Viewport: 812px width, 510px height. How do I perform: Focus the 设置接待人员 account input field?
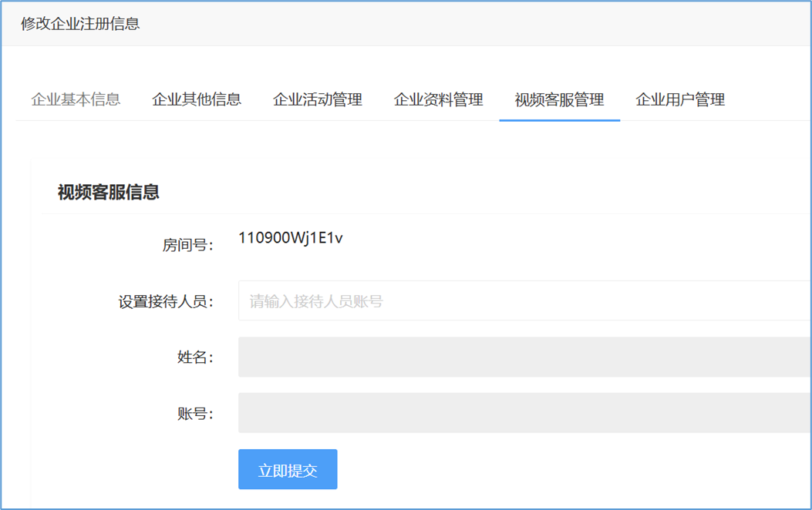coord(524,301)
